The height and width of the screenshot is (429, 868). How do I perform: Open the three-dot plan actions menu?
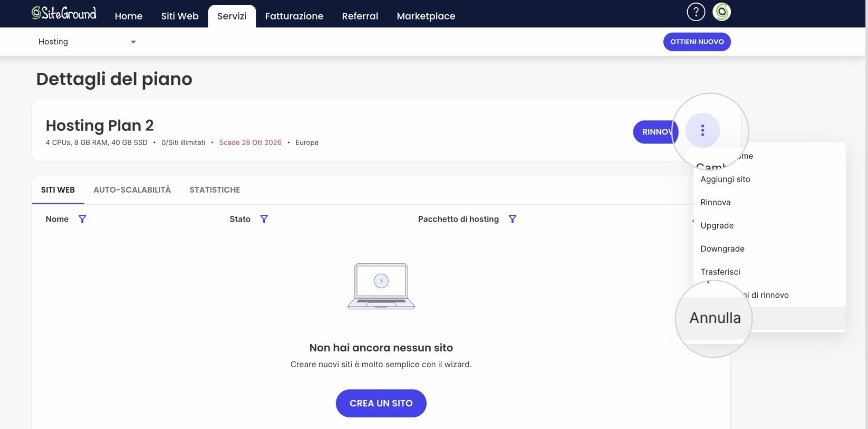[x=702, y=130]
